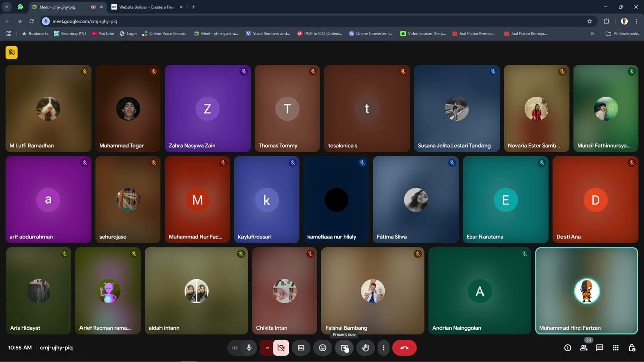
Task: Expand hidden bookmarks chevron
Action: (x=592, y=34)
